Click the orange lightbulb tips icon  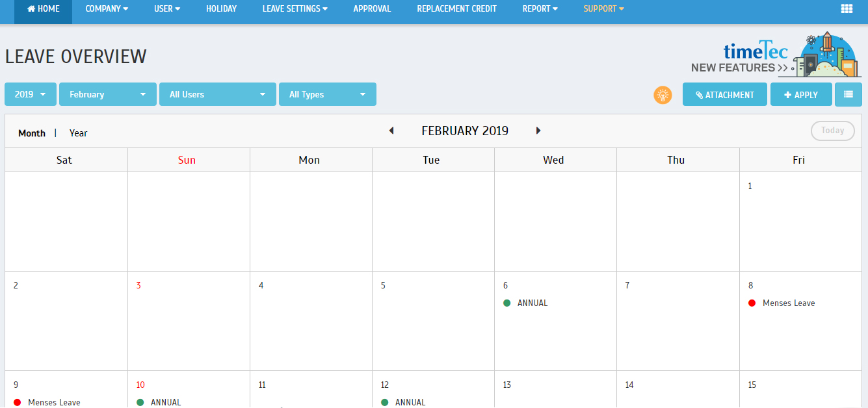pyautogui.click(x=663, y=95)
